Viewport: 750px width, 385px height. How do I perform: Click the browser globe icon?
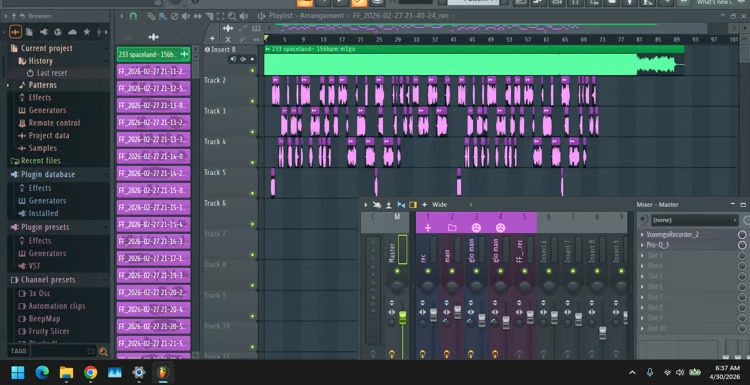58,32
